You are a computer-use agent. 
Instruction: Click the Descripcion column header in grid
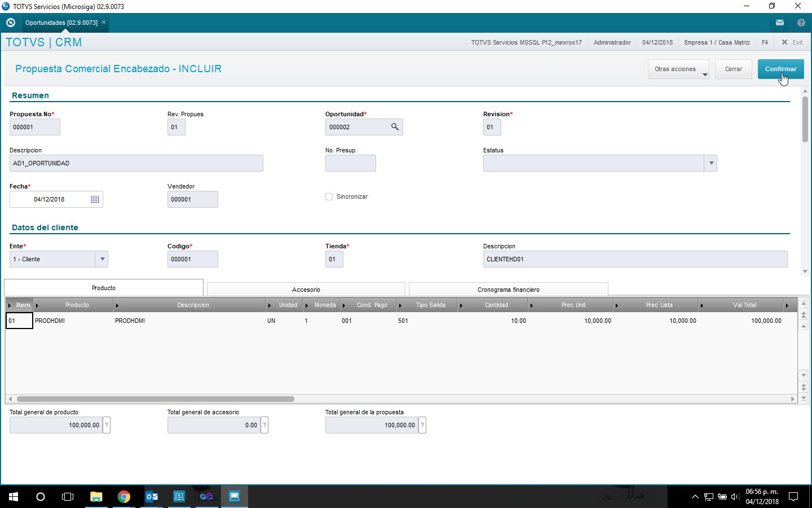pyautogui.click(x=190, y=305)
